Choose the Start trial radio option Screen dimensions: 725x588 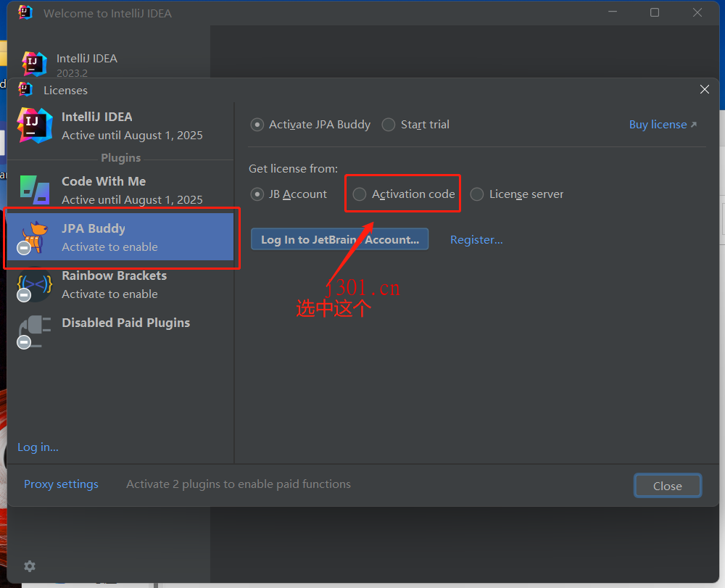coord(415,125)
